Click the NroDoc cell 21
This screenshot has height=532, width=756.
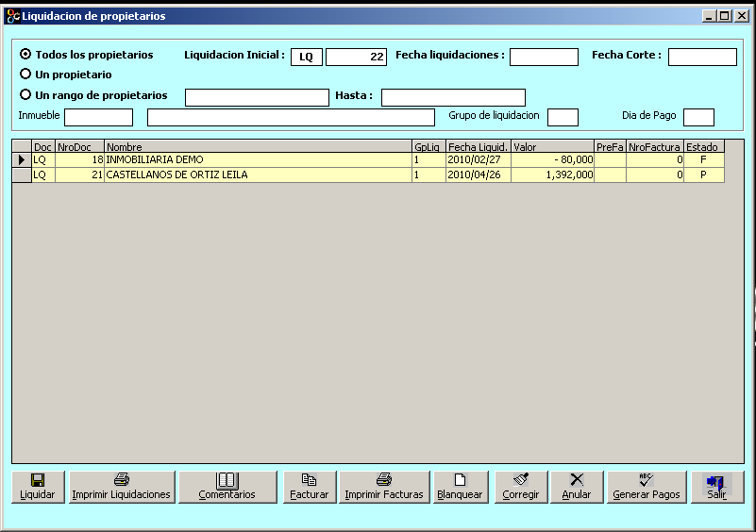[x=79, y=175]
